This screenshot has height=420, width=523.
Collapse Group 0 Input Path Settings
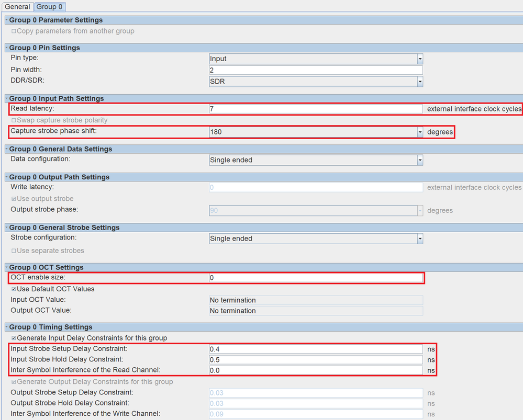click(x=6, y=99)
